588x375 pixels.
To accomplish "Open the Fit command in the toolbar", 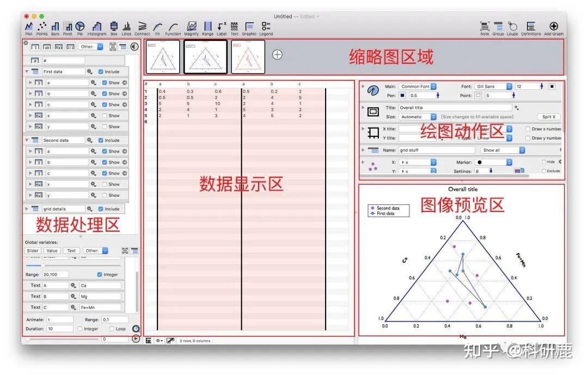I will click(157, 27).
